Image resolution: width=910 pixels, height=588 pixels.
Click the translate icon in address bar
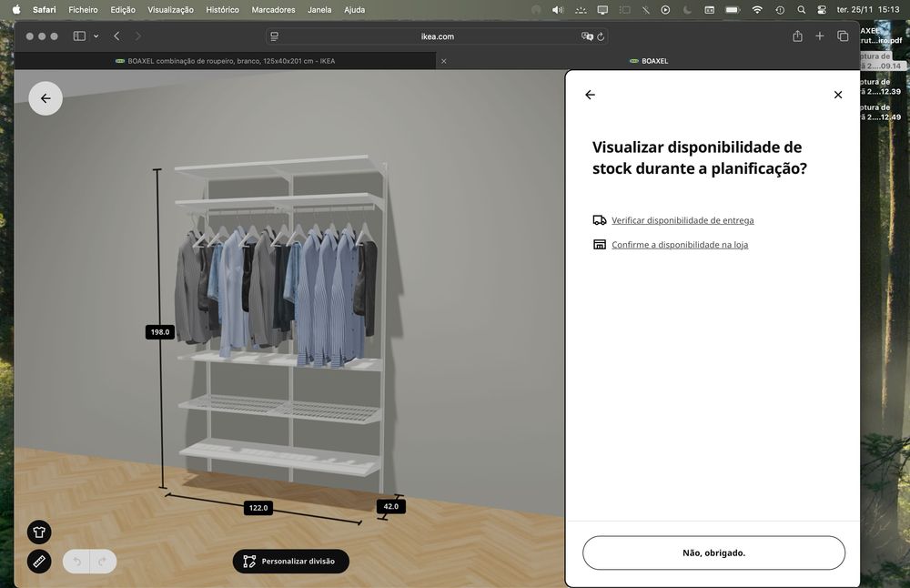point(587,36)
